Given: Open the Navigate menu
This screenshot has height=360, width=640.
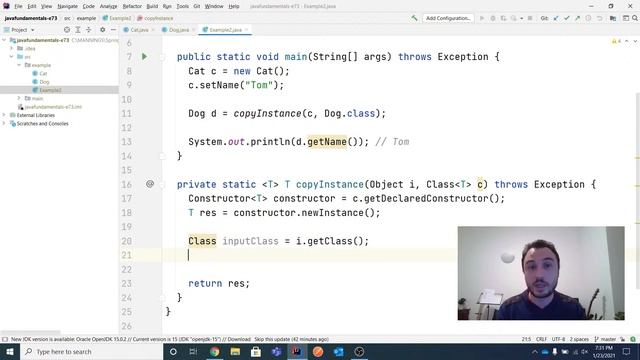Looking at the screenshot, I should click(x=67, y=6).
